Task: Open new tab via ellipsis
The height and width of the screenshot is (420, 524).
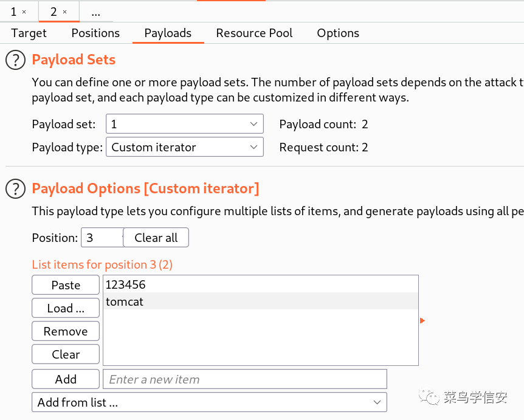Action: click(96, 13)
